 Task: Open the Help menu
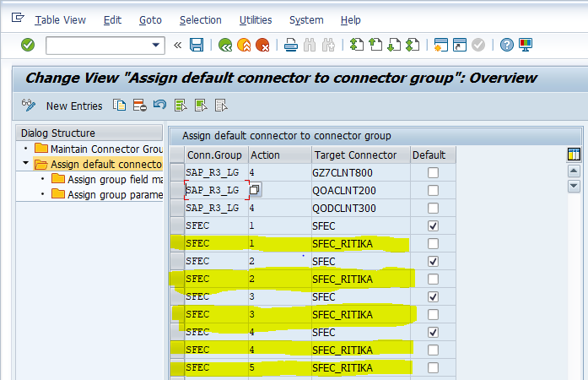[351, 20]
